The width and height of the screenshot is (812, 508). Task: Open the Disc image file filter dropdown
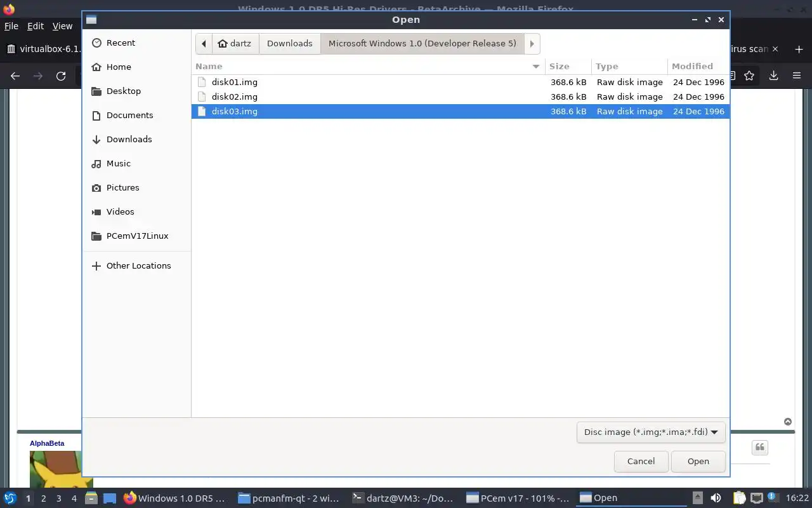(650, 432)
